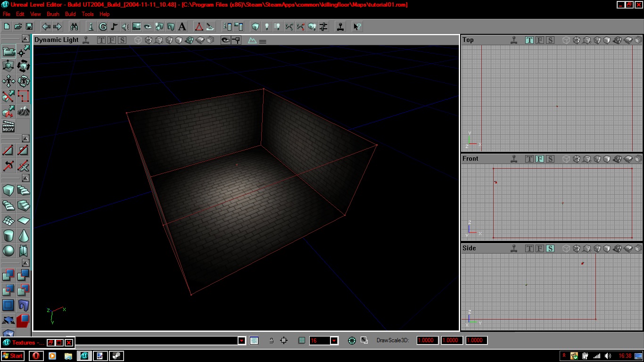Click the Matinee MOV tool
The height and width of the screenshot is (362, 644).
tap(8, 126)
